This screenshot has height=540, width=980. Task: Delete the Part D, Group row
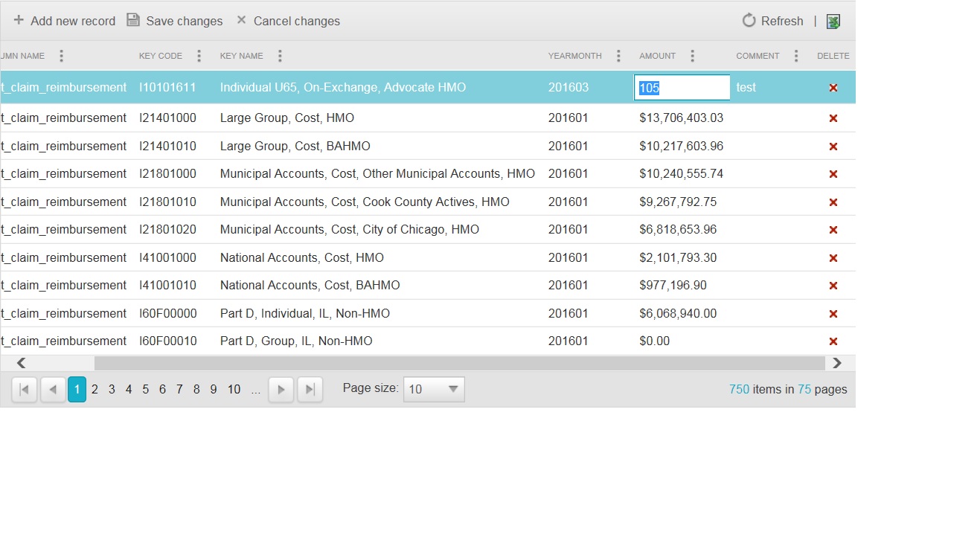click(833, 341)
